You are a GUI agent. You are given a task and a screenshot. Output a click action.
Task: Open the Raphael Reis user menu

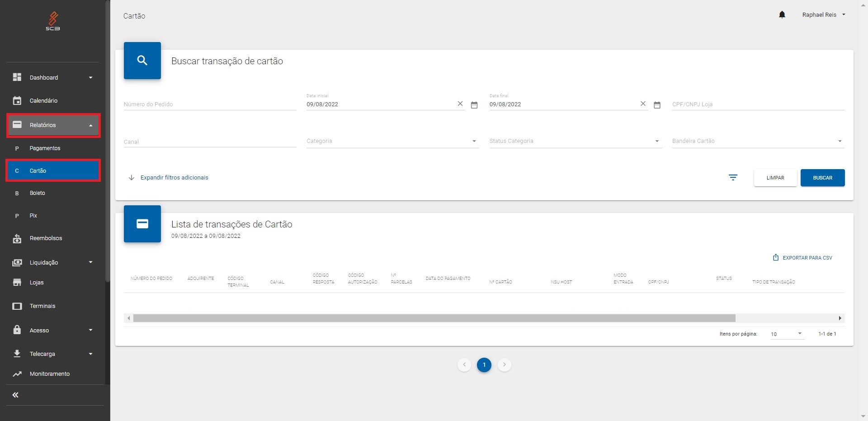[823, 15]
